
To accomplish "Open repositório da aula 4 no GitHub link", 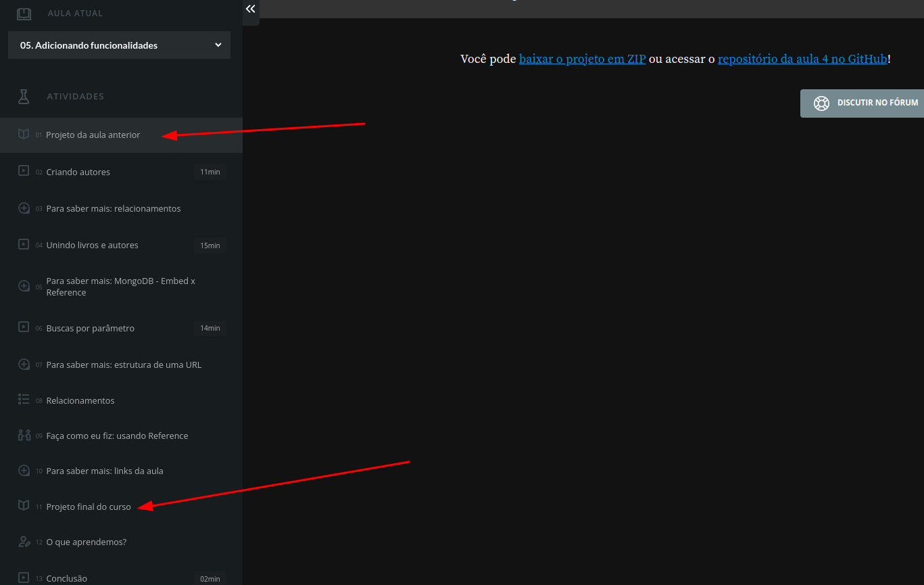I will click(802, 59).
